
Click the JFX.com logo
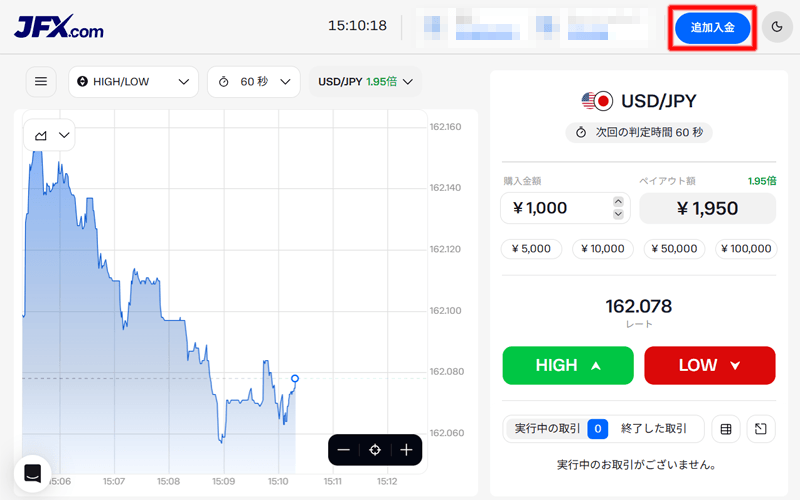pyautogui.click(x=59, y=27)
